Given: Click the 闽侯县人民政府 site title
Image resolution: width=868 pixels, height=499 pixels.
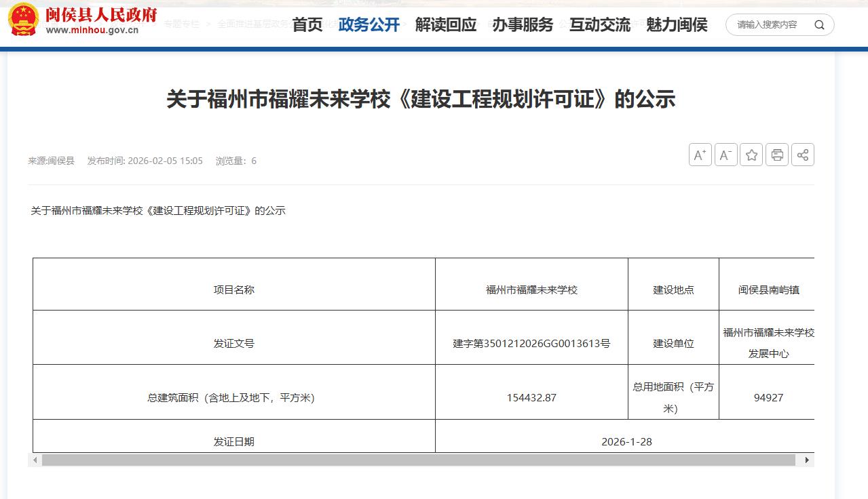Looking at the screenshot, I should coord(101,14).
